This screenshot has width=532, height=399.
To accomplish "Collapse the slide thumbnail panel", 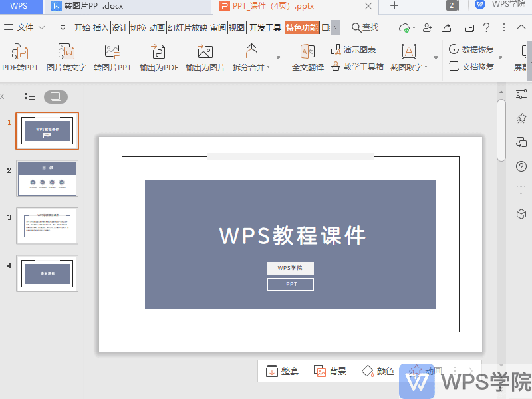I will [x=3, y=96].
